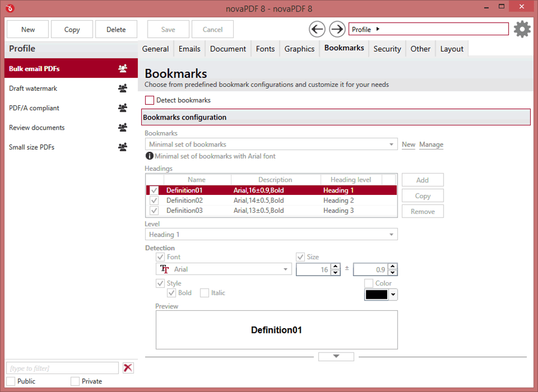Viewport: 538px width, 392px height.
Task: Click the group icon next to PDF/A compliant
Action: (122, 108)
